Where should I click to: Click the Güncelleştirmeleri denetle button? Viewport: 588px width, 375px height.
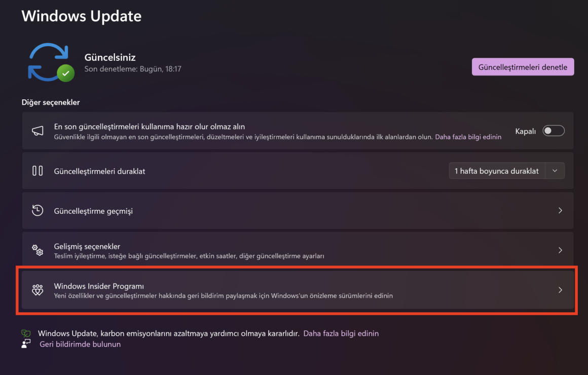click(x=523, y=67)
